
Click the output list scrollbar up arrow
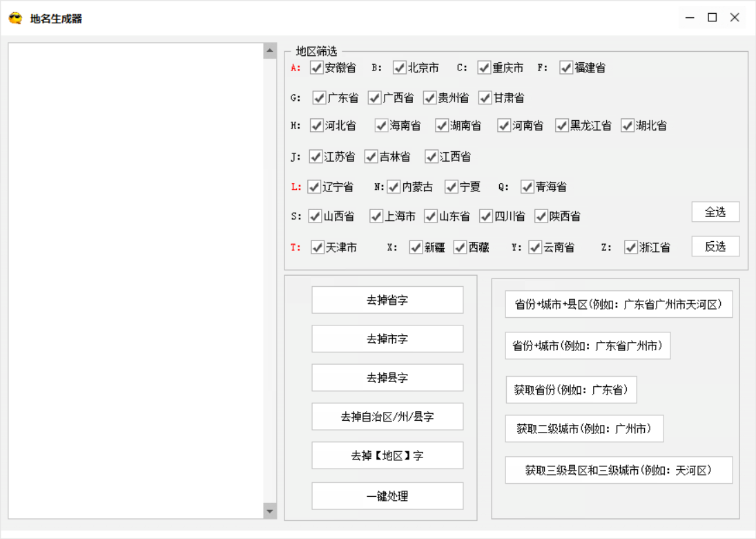[x=270, y=50]
